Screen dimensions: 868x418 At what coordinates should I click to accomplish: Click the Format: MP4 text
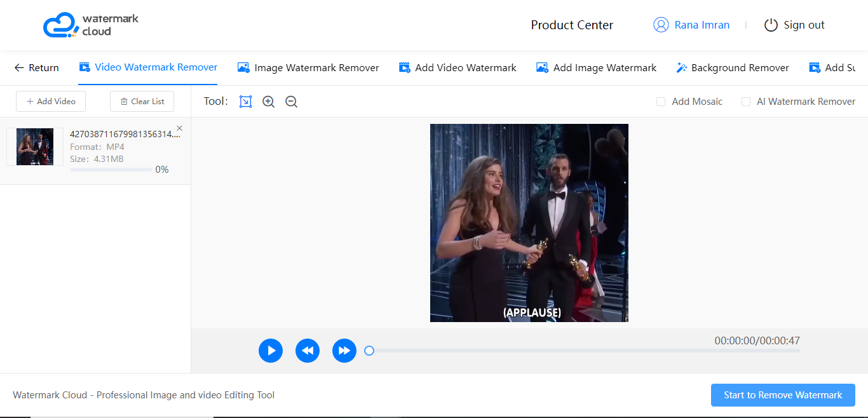click(x=97, y=147)
